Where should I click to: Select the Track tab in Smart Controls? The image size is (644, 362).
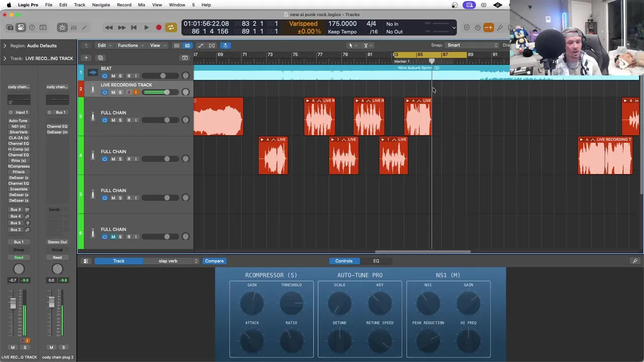pyautogui.click(x=119, y=261)
